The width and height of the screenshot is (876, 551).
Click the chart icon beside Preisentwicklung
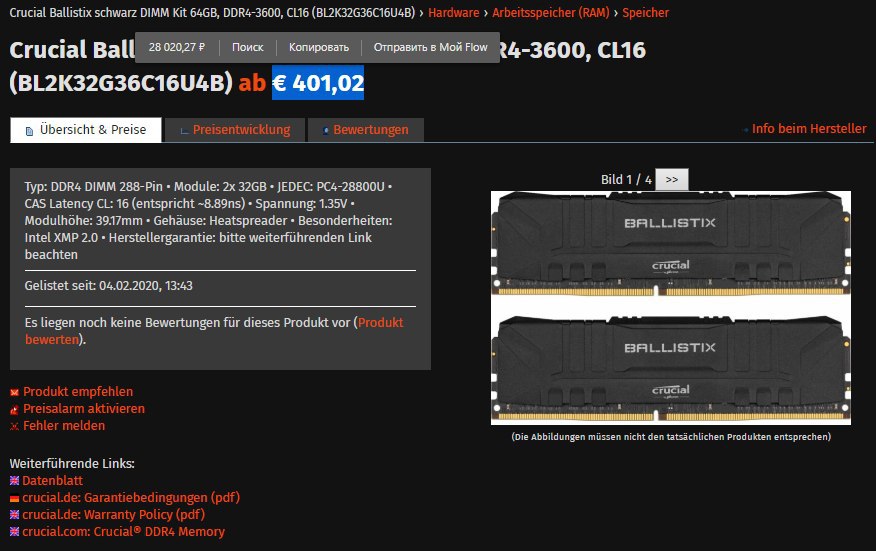184,131
